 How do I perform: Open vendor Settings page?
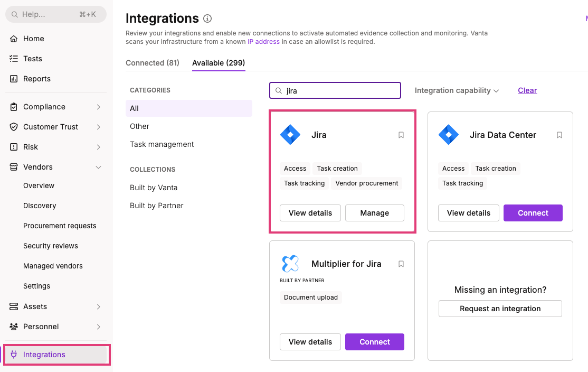[x=36, y=286]
